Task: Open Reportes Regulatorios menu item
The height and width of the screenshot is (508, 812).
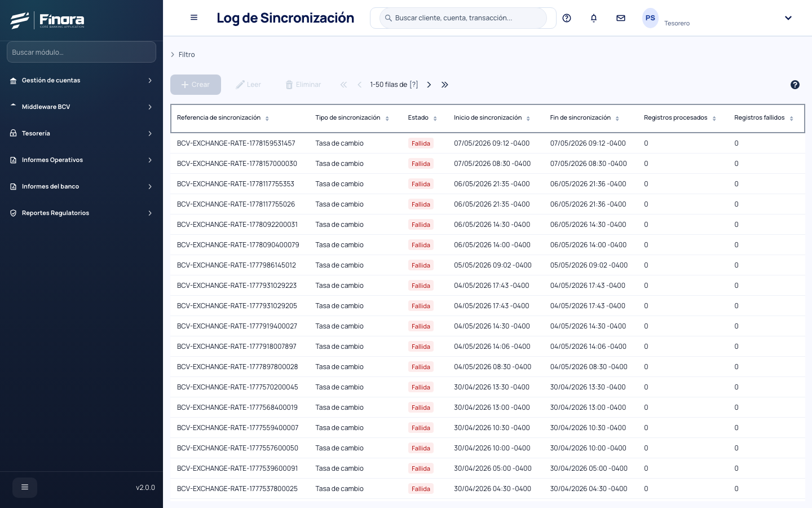Action: (x=81, y=213)
